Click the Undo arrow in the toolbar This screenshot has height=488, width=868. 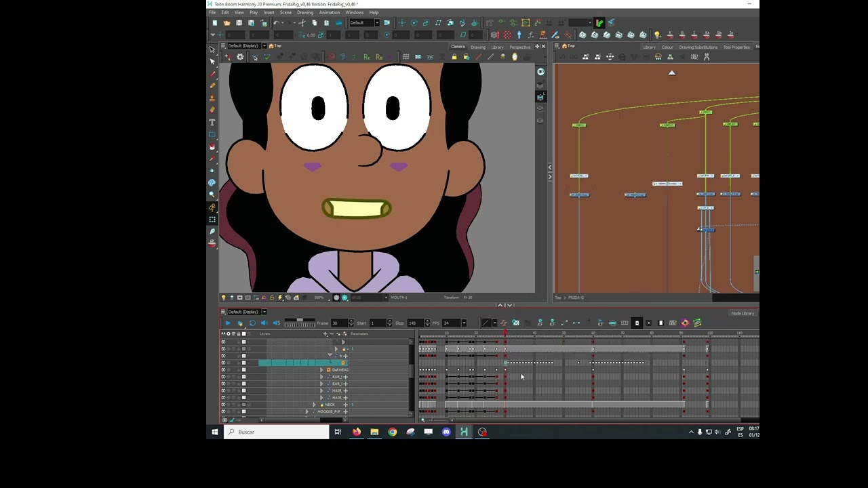point(276,23)
